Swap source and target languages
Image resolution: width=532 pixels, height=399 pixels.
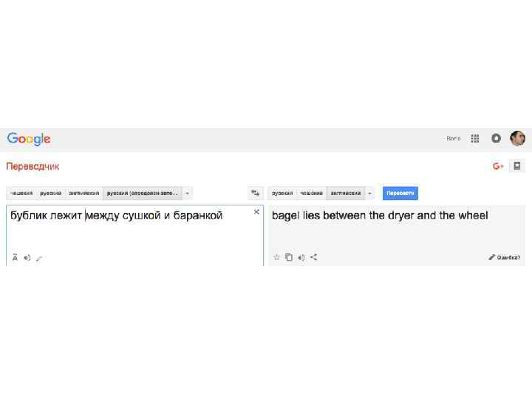[x=256, y=194]
